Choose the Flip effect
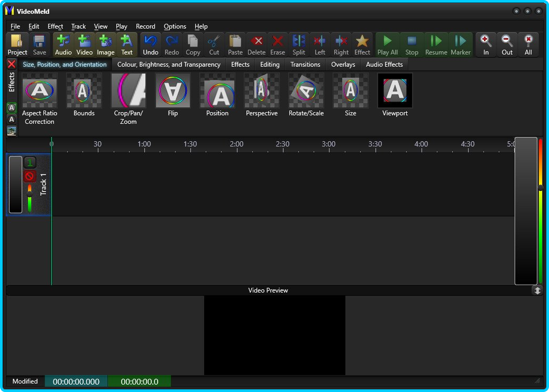Screen dimensions: 549x392 tap(173, 95)
